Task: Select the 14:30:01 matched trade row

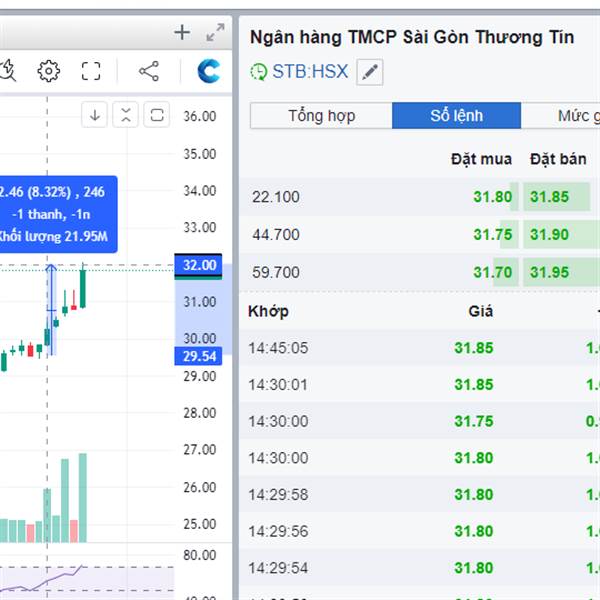Action: tap(420, 385)
